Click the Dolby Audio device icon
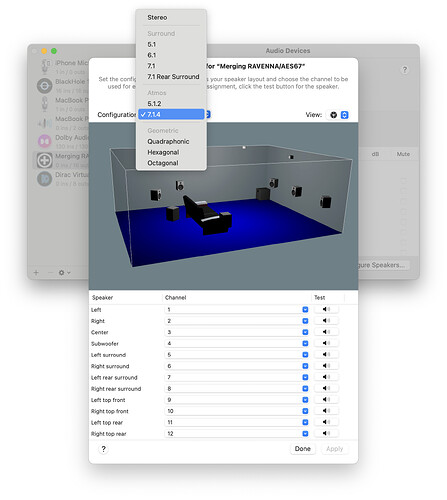The height and width of the screenshot is (500, 447). point(45,141)
